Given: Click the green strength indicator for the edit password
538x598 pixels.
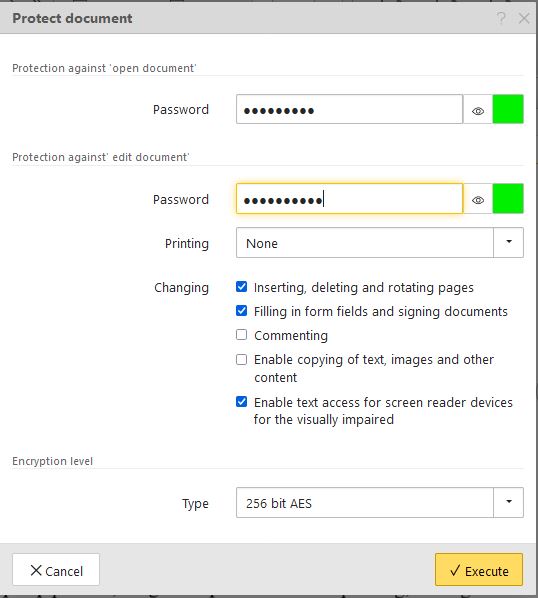Looking at the screenshot, I should coord(508,198).
